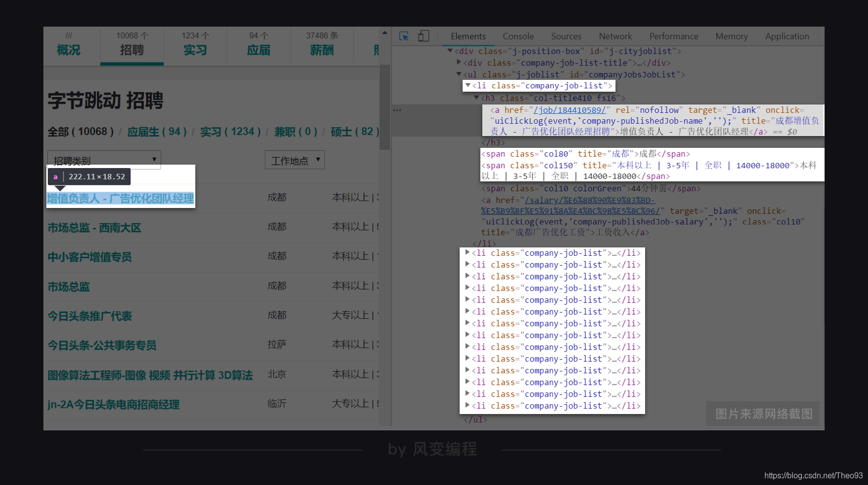Open the Memory tab
The image size is (868, 485).
(x=731, y=36)
